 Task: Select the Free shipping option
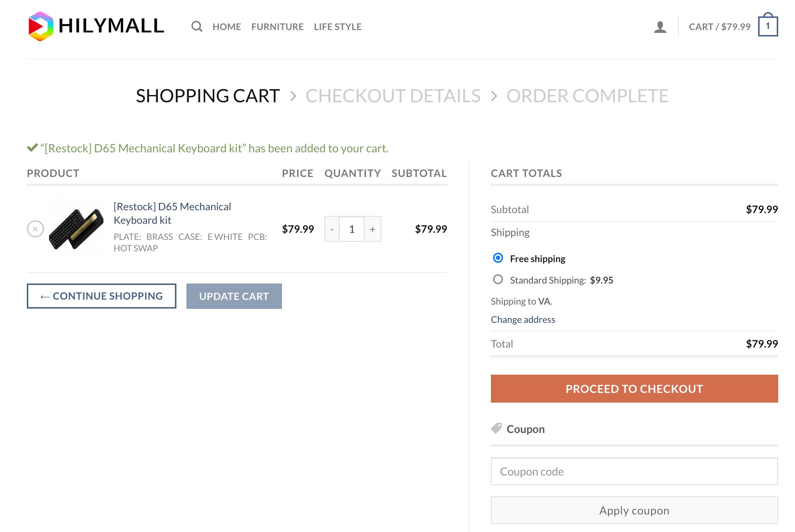(x=498, y=258)
